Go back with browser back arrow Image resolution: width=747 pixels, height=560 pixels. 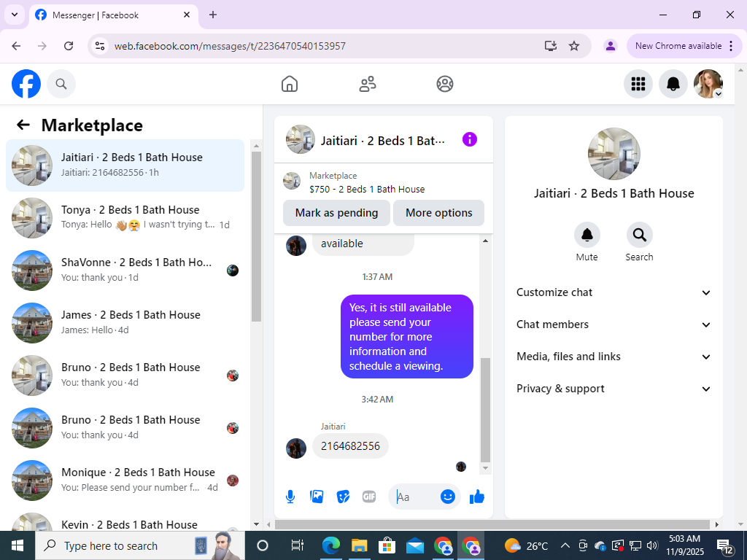(x=16, y=46)
